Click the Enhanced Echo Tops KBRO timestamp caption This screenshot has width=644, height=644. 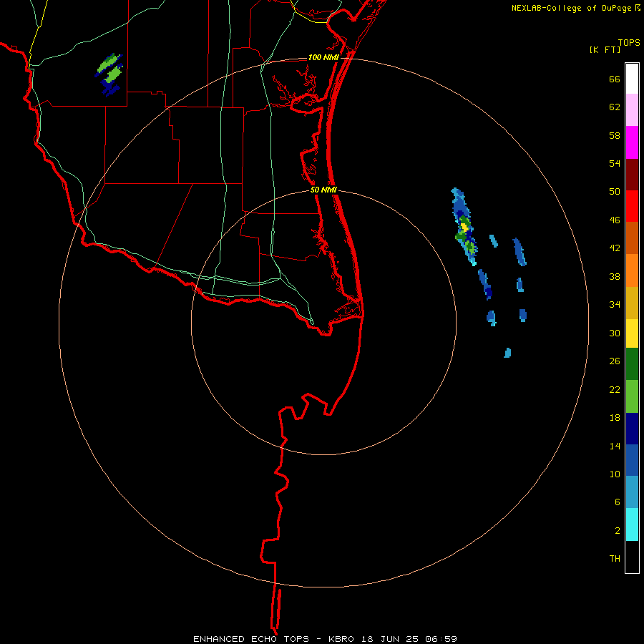(325, 639)
